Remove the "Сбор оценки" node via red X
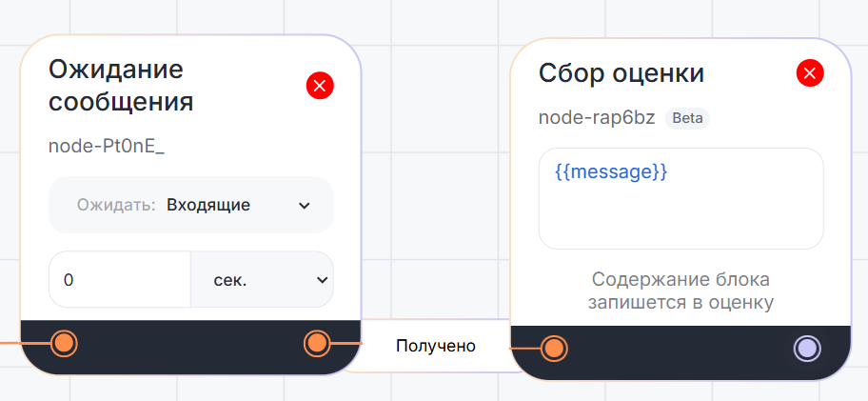 click(x=810, y=73)
